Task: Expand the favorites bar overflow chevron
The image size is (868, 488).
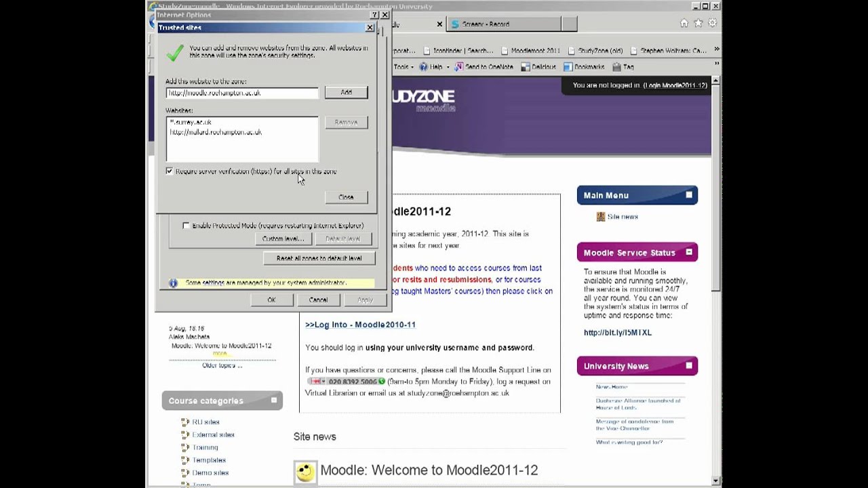Action: (x=716, y=50)
